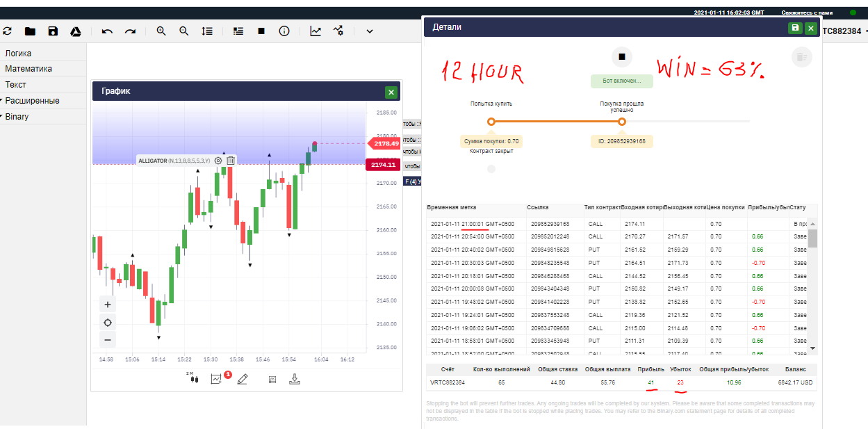The height and width of the screenshot is (429, 868).
Task: Expand the toolbar chevron dropdown
Action: point(370,31)
